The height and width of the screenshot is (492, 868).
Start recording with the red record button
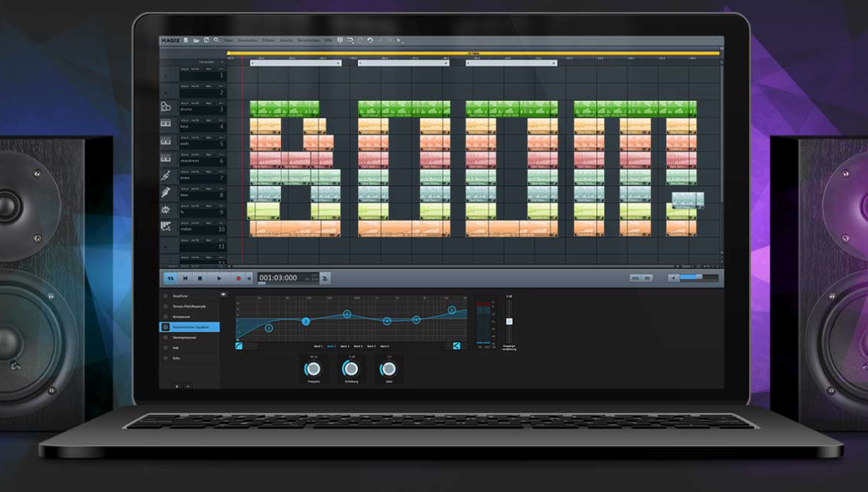(x=239, y=278)
